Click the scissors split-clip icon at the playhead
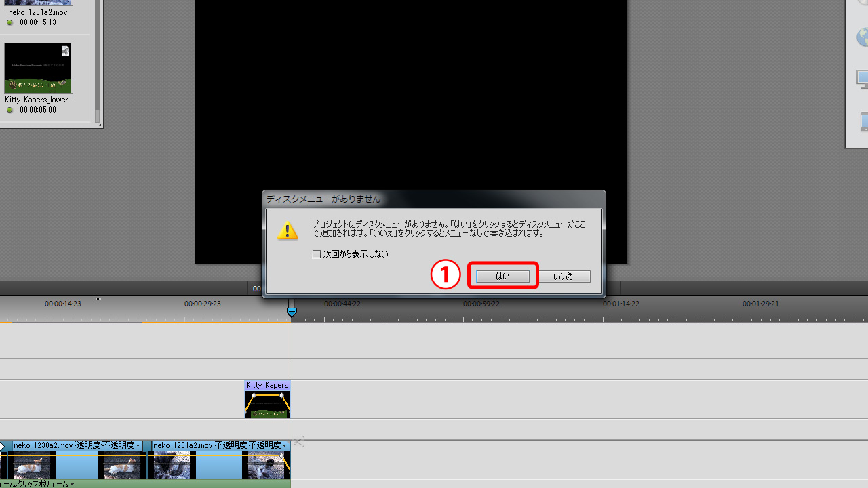This screenshot has height=488, width=868. point(298,442)
